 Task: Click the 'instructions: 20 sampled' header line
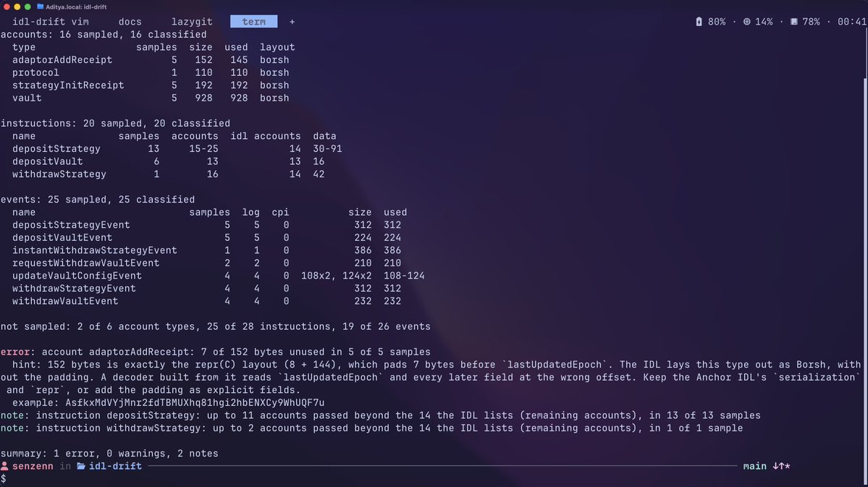coord(115,124)
